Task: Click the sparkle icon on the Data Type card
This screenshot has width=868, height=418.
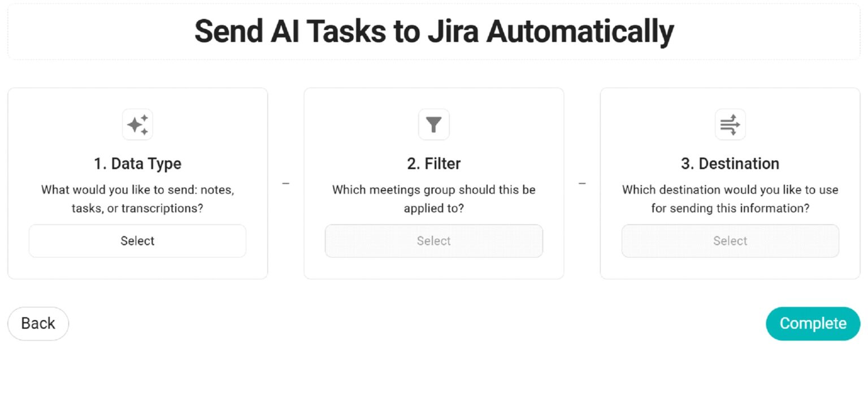Action: [137, 124]
